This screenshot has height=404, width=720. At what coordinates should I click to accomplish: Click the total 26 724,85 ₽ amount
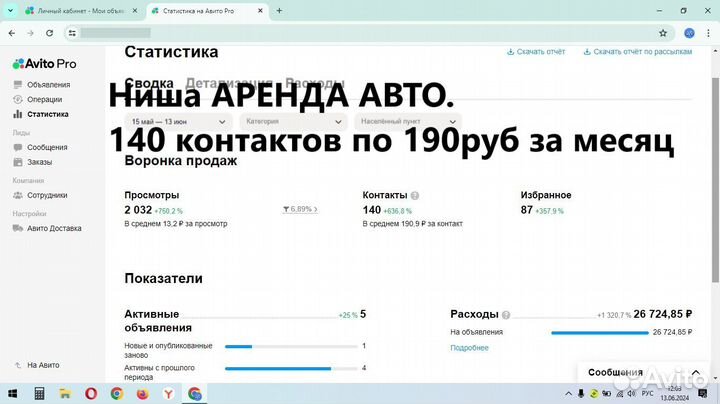663,314
